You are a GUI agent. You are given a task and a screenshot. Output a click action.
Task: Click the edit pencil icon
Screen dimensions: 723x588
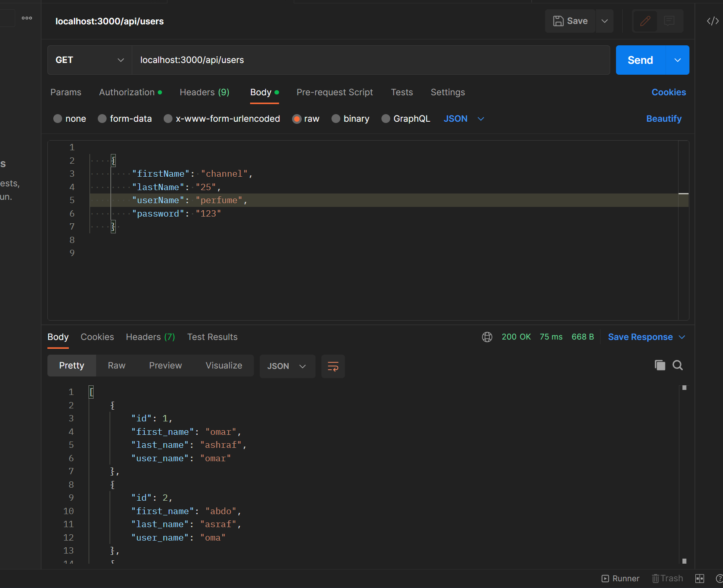[645, 21]
